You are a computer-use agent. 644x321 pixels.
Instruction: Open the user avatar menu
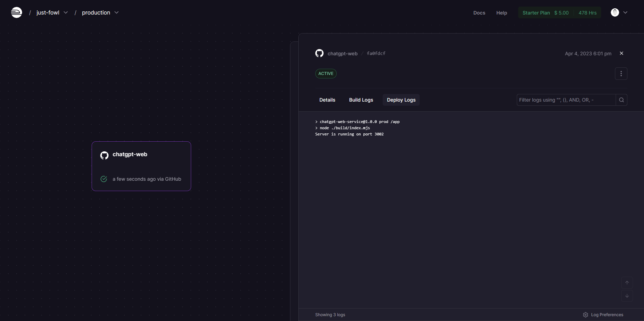[615, 12]
